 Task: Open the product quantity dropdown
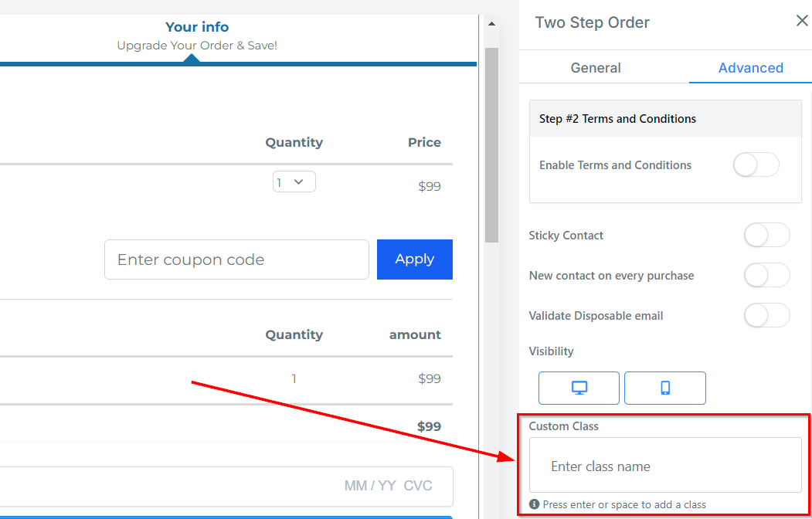294,182
